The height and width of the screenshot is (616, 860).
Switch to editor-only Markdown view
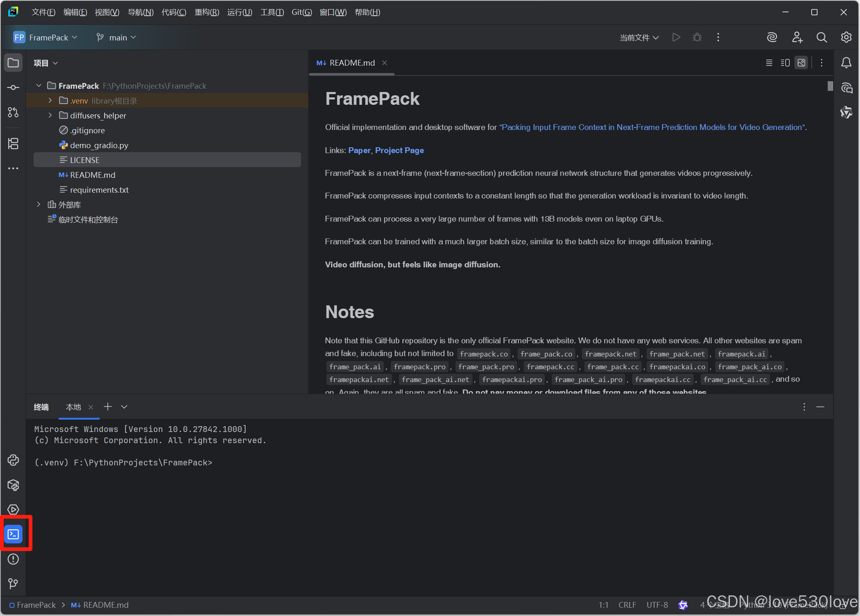coord(769,63)
